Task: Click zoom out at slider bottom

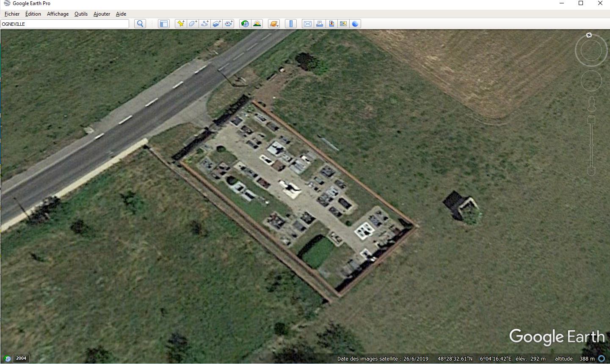Action: point(591,171)
